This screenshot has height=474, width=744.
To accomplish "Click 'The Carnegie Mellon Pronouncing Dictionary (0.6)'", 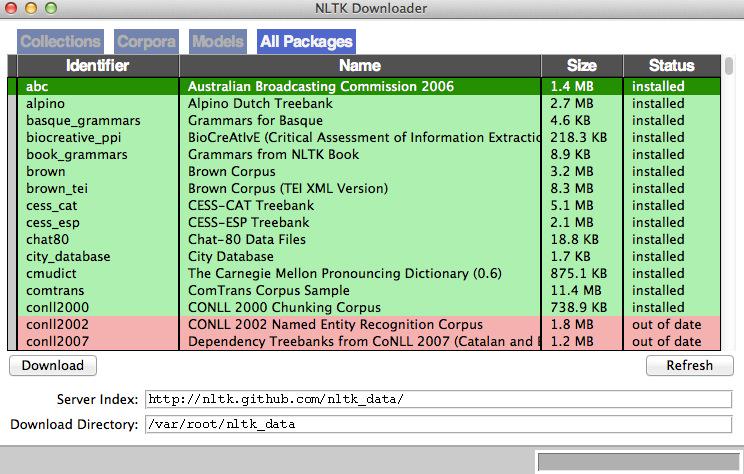I will 345,273.
